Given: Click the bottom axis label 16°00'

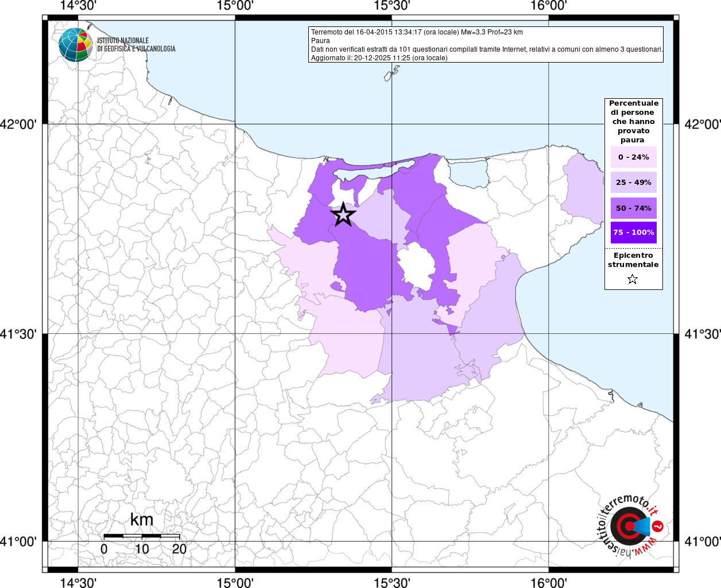Looking at the screenshot, I should coord(549,582).
